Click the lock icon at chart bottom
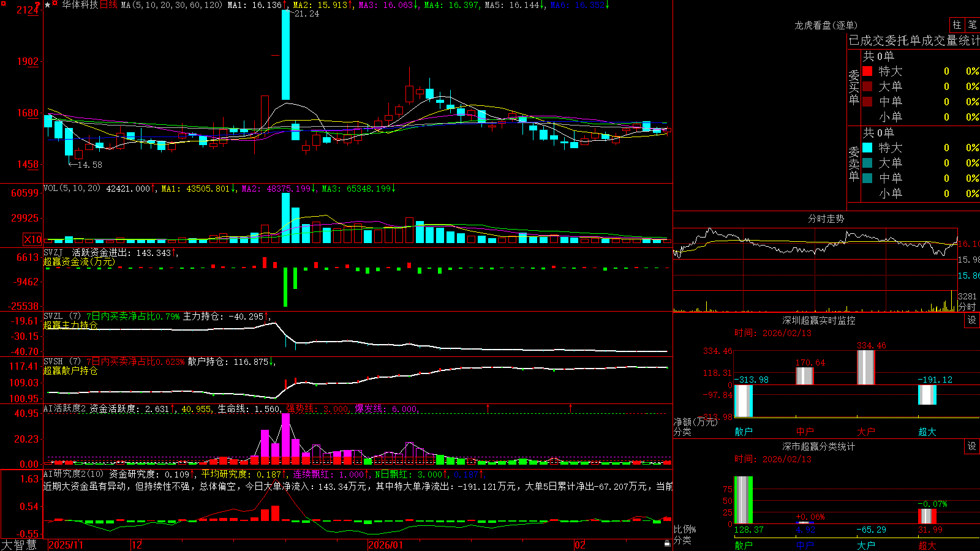Screen dimensions: 980x551 point(668,543)
